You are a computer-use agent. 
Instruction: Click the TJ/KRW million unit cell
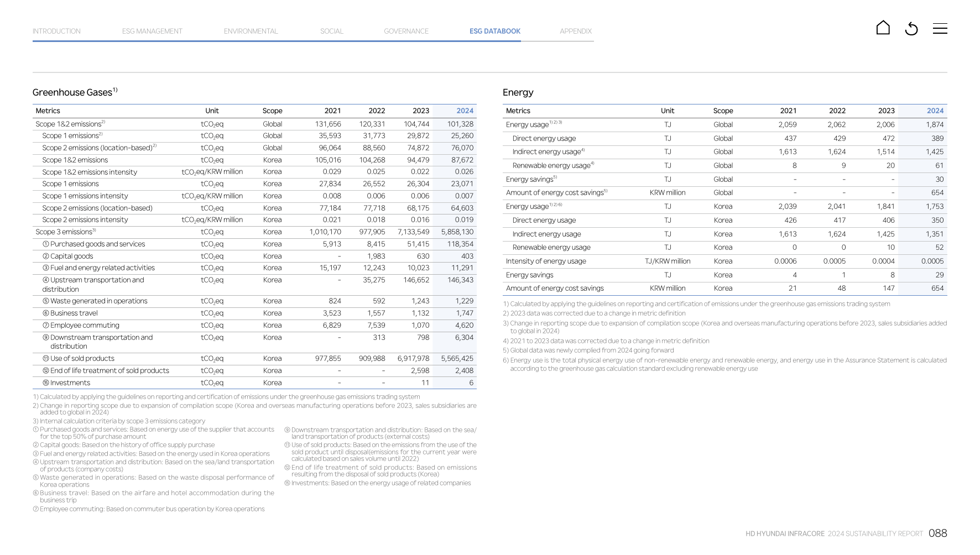tap(668, 261)
